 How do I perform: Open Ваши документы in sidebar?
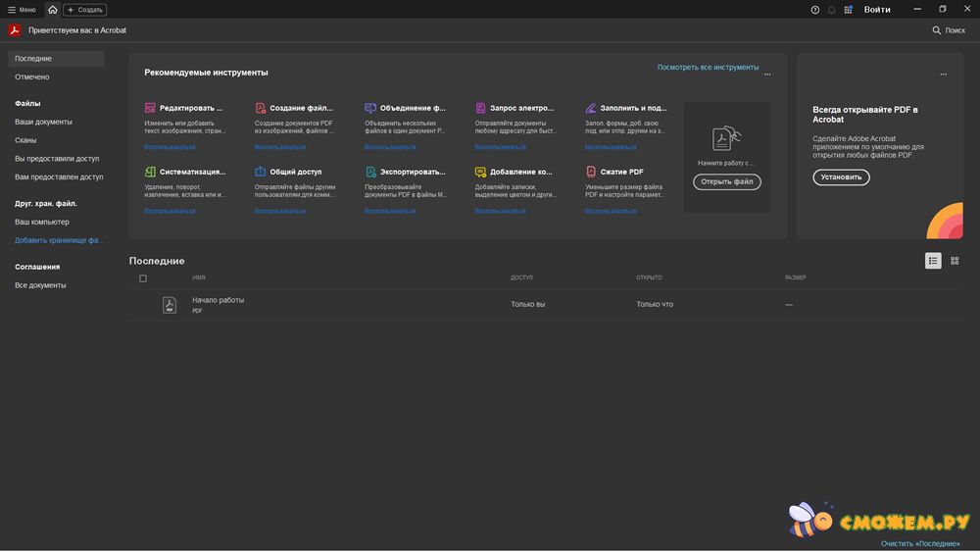[43, 122]
